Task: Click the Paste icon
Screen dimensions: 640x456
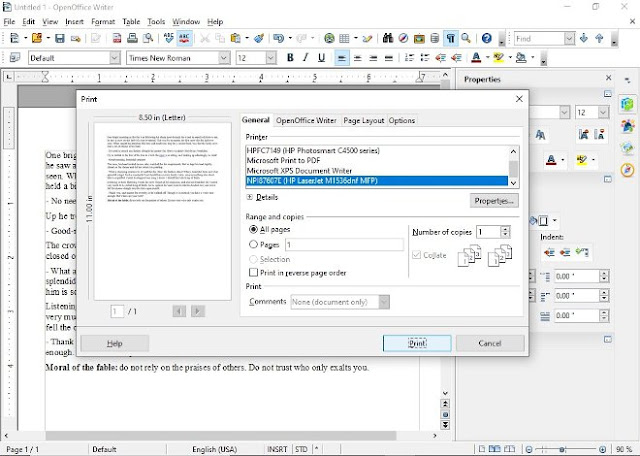Action: point(236,39)
